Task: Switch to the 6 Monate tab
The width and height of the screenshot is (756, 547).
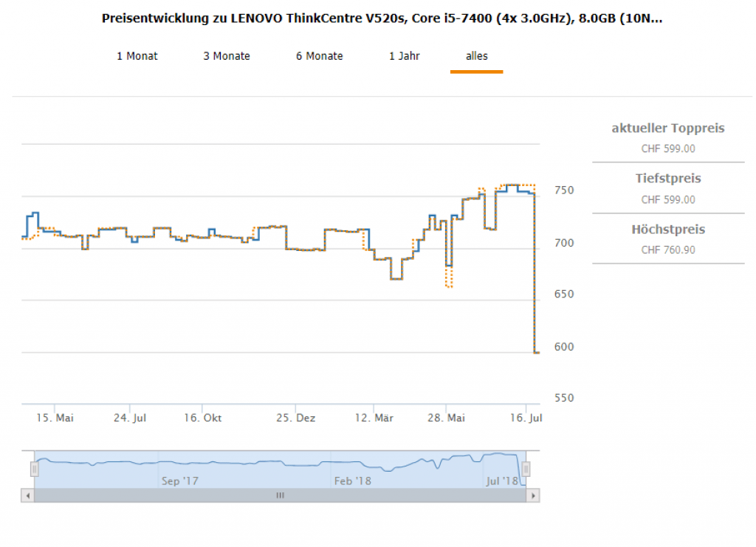Action: tap(319, 56)
